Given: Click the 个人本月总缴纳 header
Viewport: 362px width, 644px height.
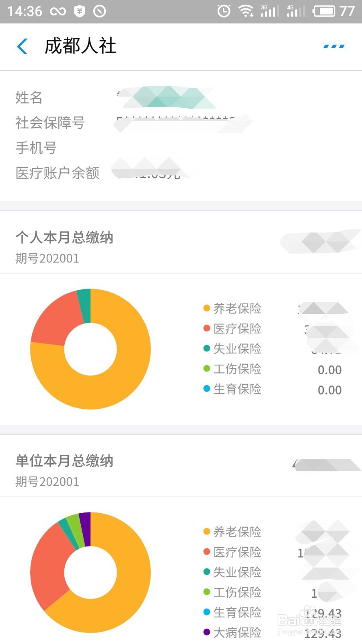Looking at the screenshot, I should (x=64, y=237).
